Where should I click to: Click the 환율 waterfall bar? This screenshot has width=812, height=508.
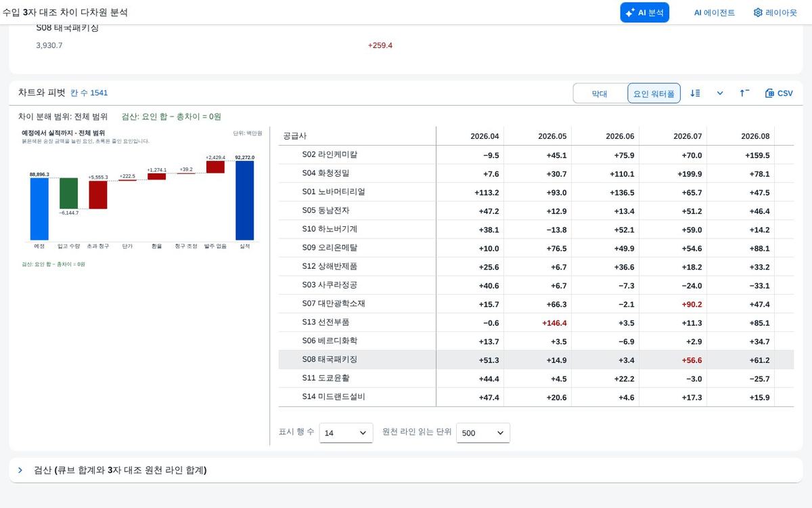[x=156, y=177]
